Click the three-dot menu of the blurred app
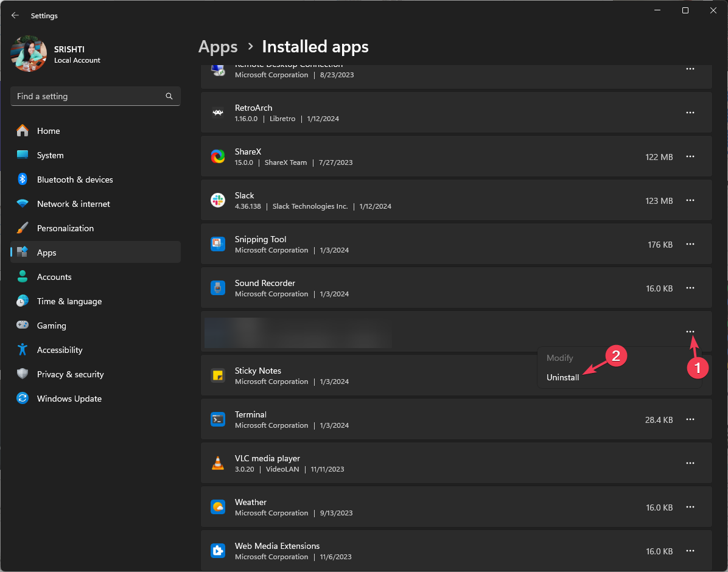 click(x=690, y=332)
